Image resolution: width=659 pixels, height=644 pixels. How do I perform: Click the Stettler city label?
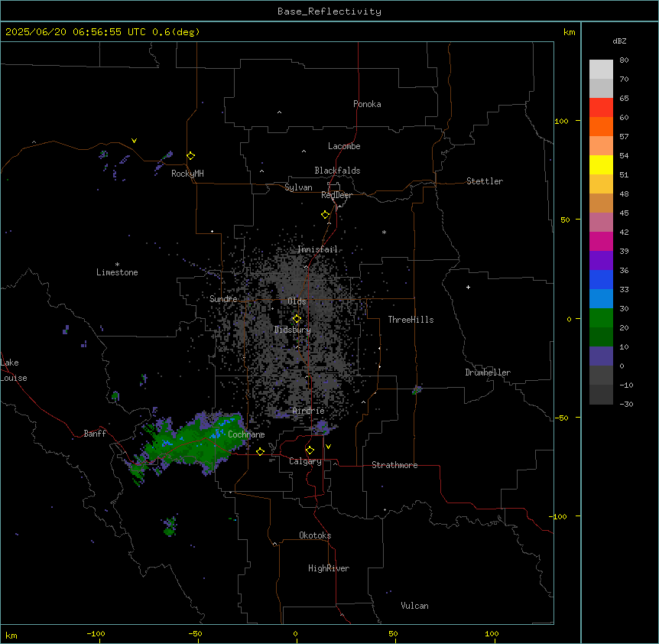[x=484, y=181]
